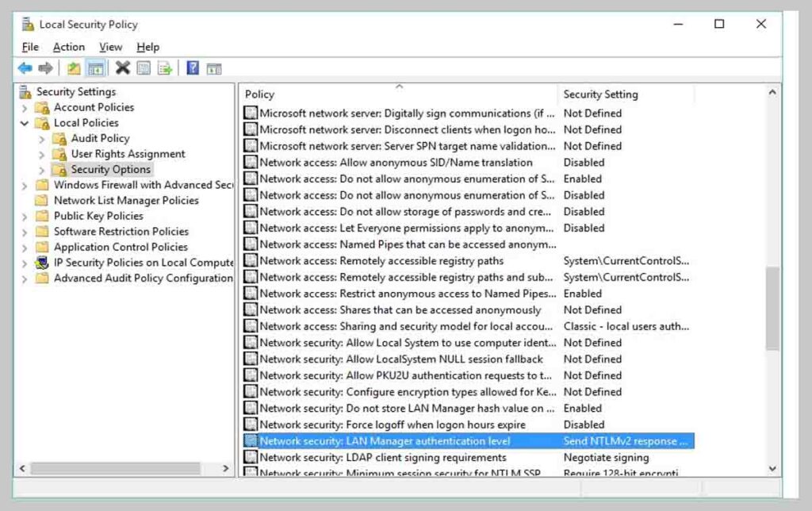The height and width of the screenshot is (511, 812).
Task: Click the Forward navigation arrow
Action: [x=46, y=67]
